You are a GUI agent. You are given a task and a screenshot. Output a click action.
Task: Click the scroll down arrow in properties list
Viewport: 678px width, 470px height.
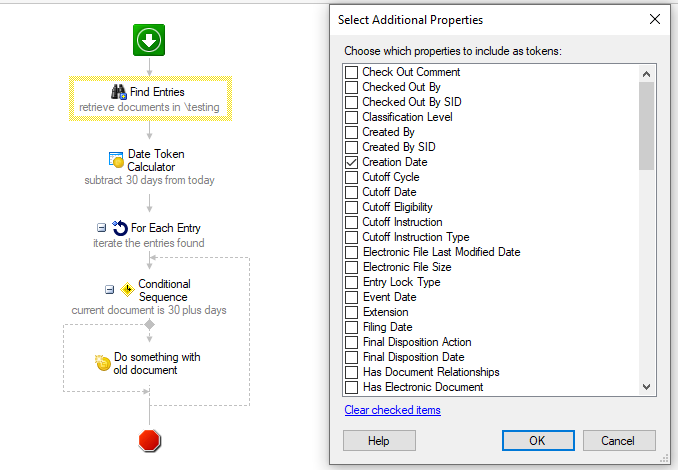pos(646,387)
